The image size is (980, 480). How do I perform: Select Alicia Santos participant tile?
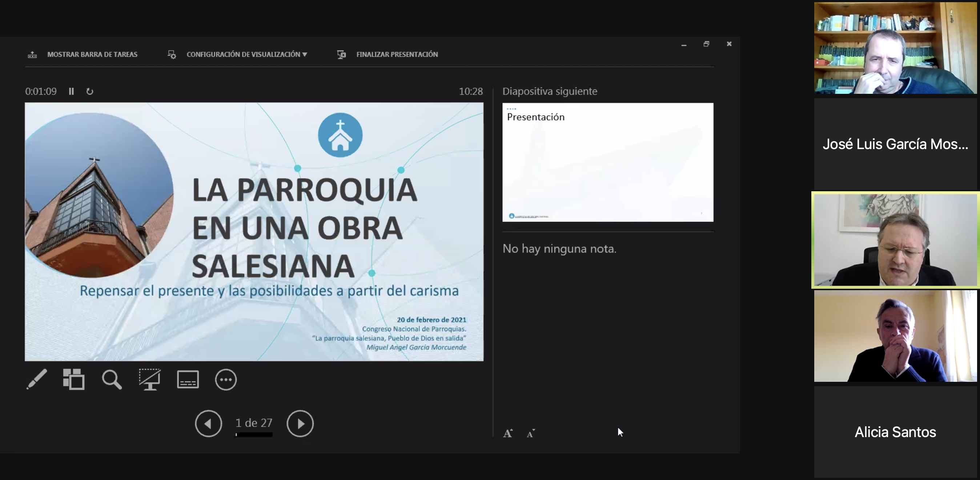pos(895,432)
